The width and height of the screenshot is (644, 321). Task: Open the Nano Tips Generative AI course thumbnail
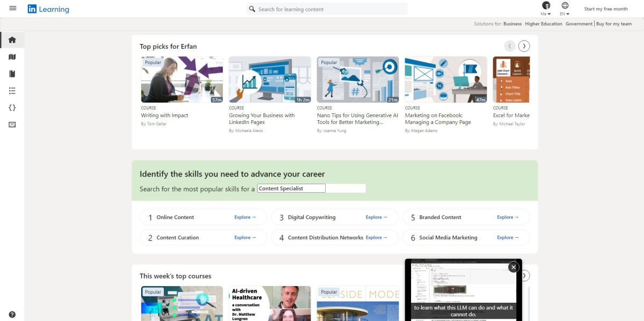(358, 79)
